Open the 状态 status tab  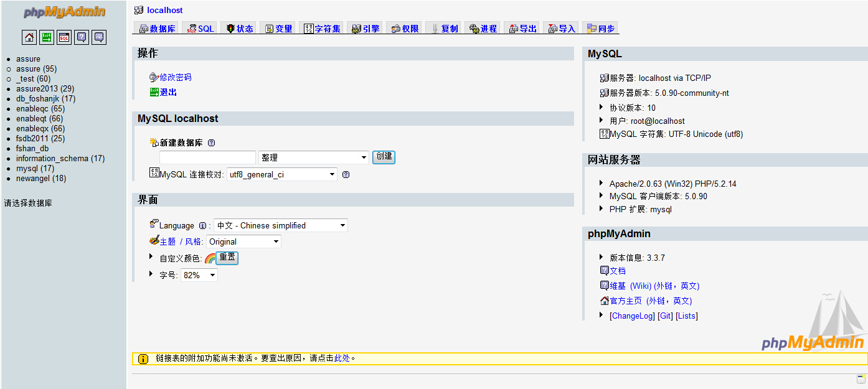239,29
